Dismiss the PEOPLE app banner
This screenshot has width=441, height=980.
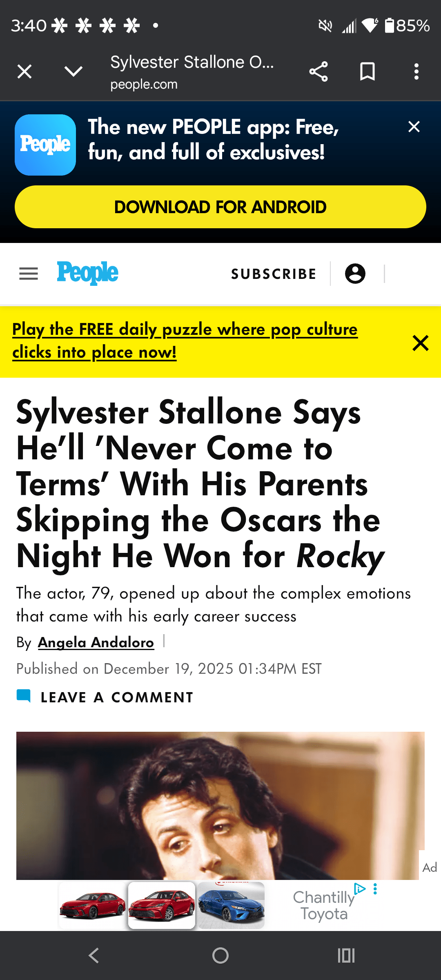[x=414, y=127]
